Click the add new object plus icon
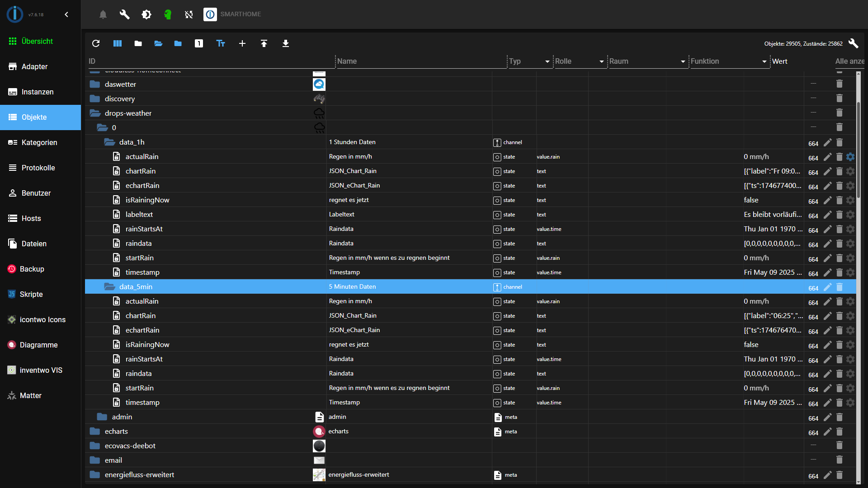 pyautogui.click(x=242, y=43)
